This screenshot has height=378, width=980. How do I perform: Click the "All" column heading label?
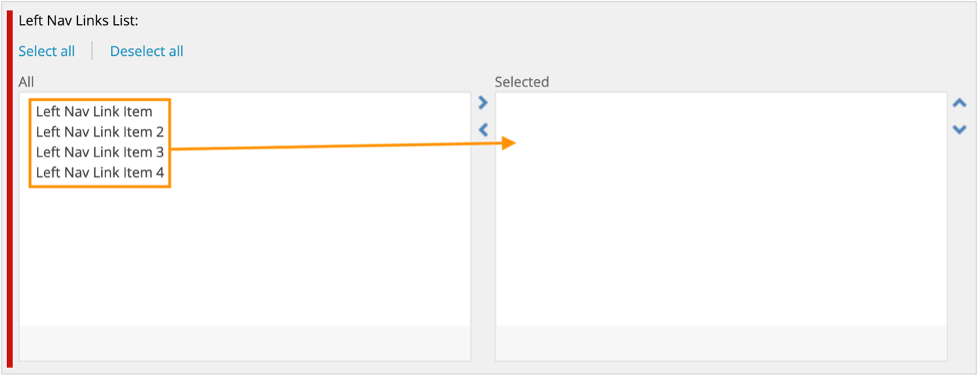(x=26, y=82)
